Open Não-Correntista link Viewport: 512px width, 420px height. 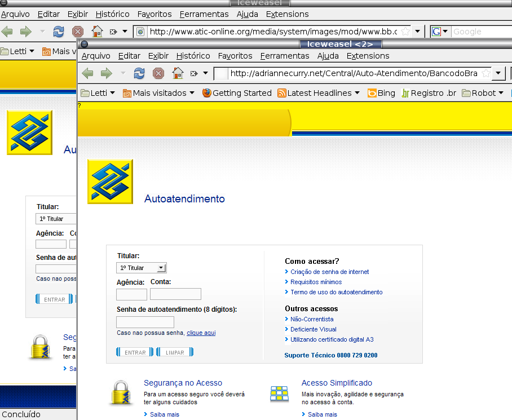(312, 319)
